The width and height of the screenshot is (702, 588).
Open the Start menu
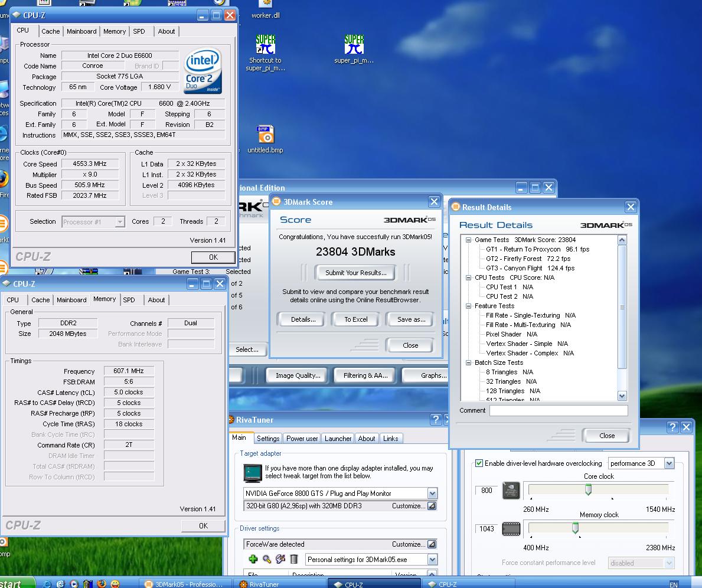click(x=17, y=583)
